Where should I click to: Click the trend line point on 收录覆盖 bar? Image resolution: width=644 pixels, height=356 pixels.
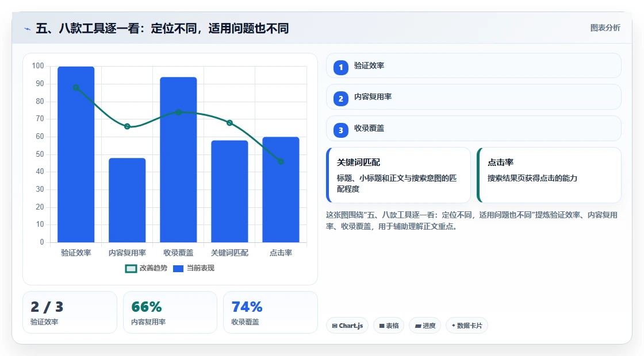tap(178, 112)
